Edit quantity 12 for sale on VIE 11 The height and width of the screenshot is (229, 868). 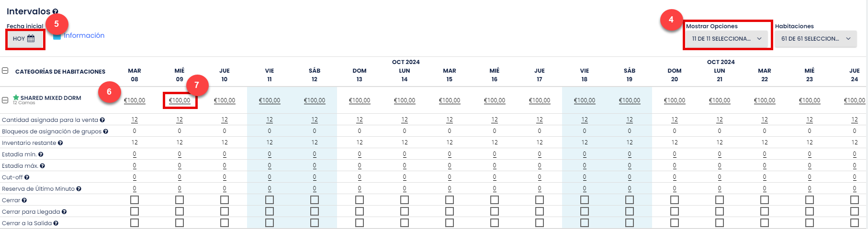(270, 120)
